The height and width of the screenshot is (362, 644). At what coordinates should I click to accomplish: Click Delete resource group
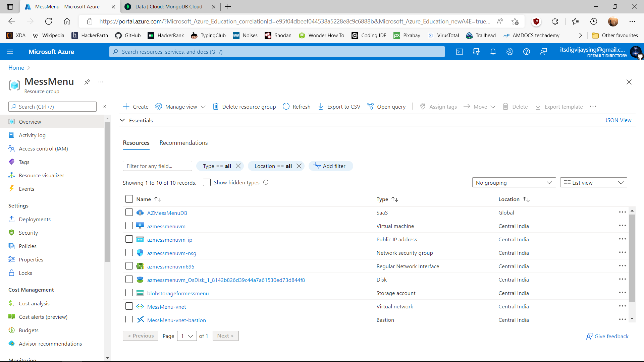[245, 107]
